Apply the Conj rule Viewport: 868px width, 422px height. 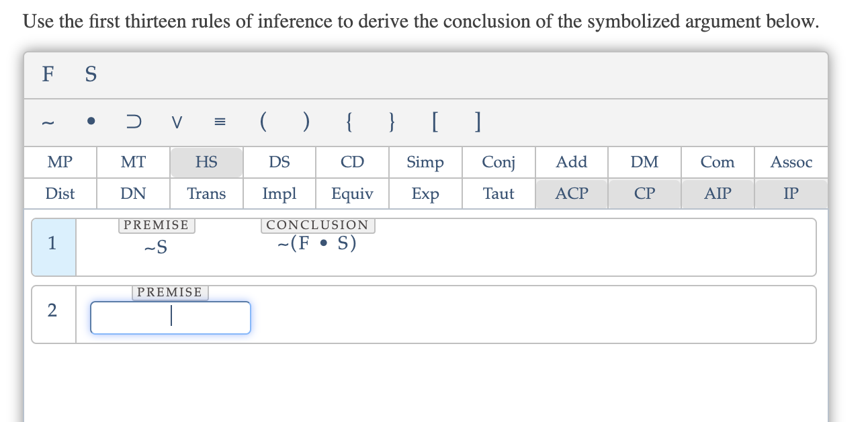tap(498, 162)
